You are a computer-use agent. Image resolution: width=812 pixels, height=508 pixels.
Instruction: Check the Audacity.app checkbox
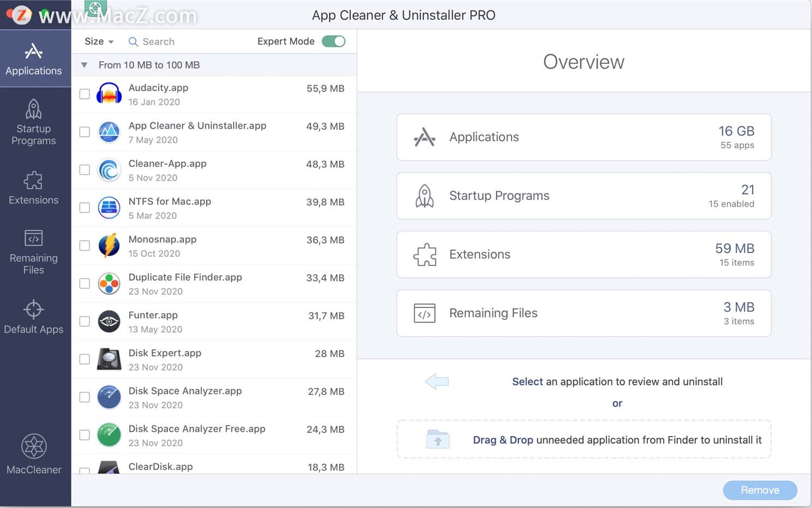(x=85, y=94)
